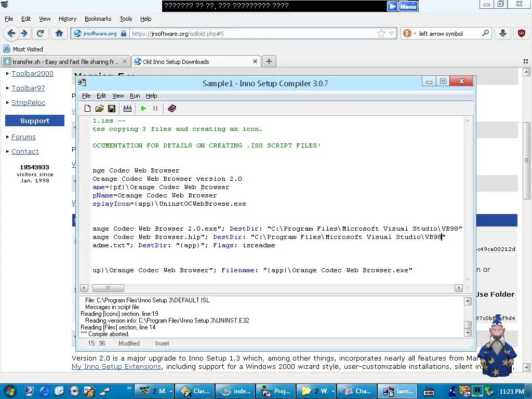Screen dimensions: 532x399
Task: Open the browser Tools menu
Action: tap(126, 19)
